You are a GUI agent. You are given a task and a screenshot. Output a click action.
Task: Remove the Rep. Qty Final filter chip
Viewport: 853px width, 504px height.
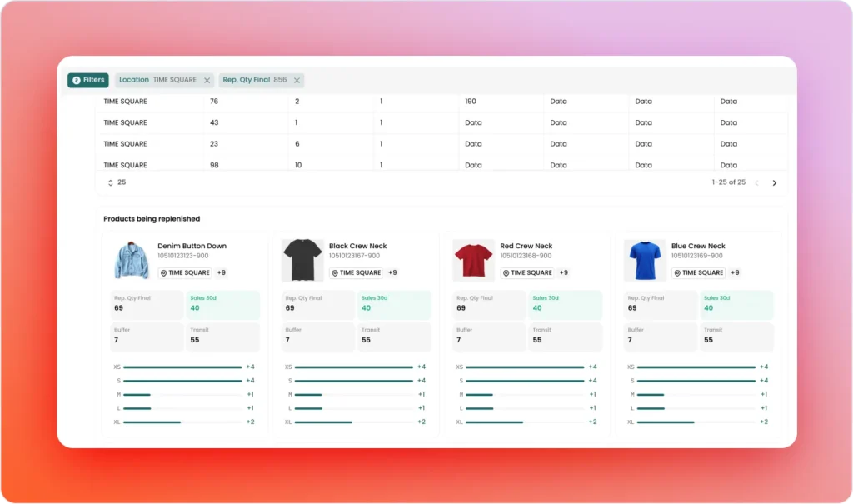pyautogui.click(x=297, y=81)
